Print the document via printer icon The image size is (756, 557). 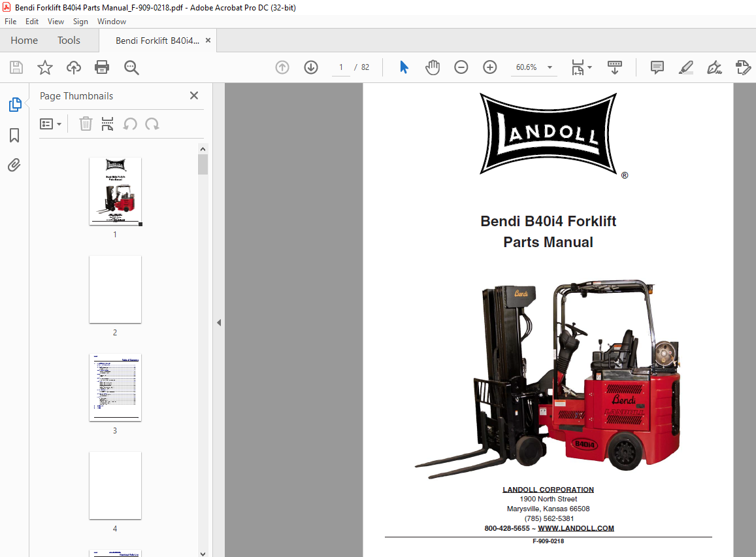point(102,67)
